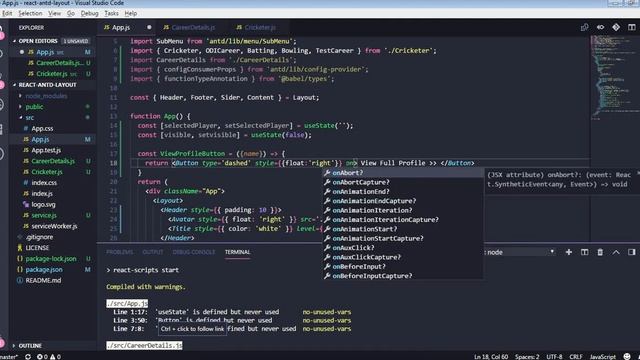
Task: Change line endings via CRLF status item
Action: [576, 357]
